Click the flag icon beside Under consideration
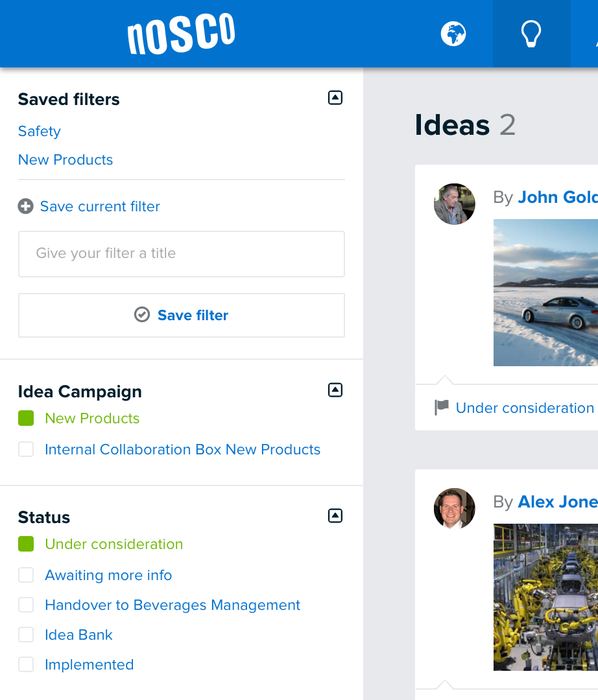This screenshot has height=700, width=598. [442, 408]
